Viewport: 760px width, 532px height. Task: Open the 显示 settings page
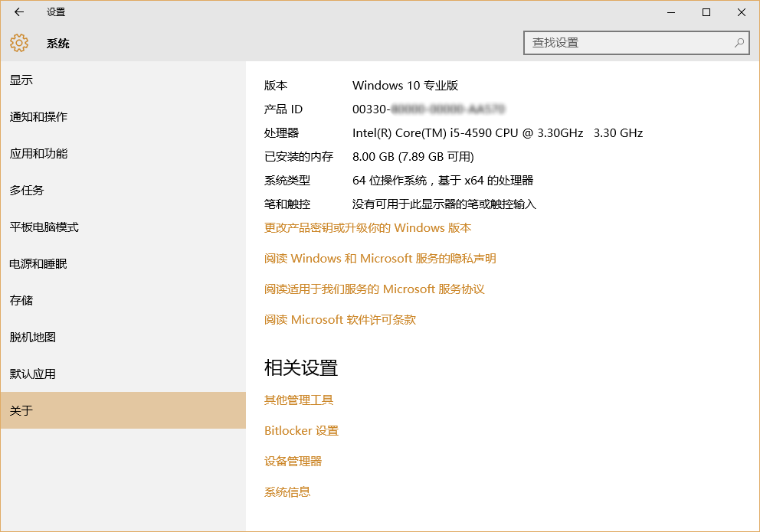click(x=21, y=80)
